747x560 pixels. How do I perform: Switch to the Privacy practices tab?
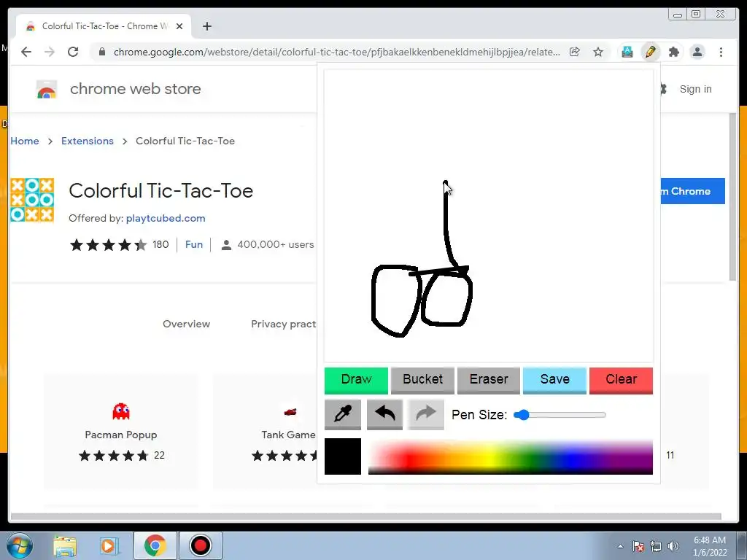[284, 324]
